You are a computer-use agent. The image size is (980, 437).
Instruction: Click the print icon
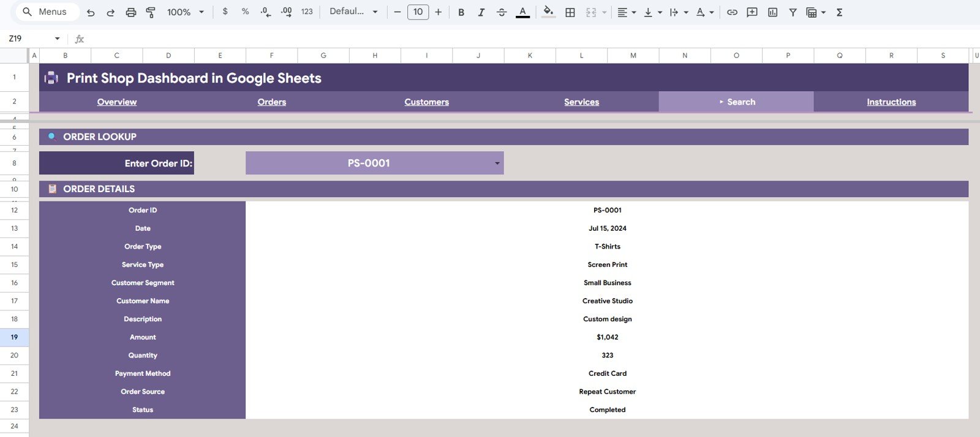coord(131,12)
